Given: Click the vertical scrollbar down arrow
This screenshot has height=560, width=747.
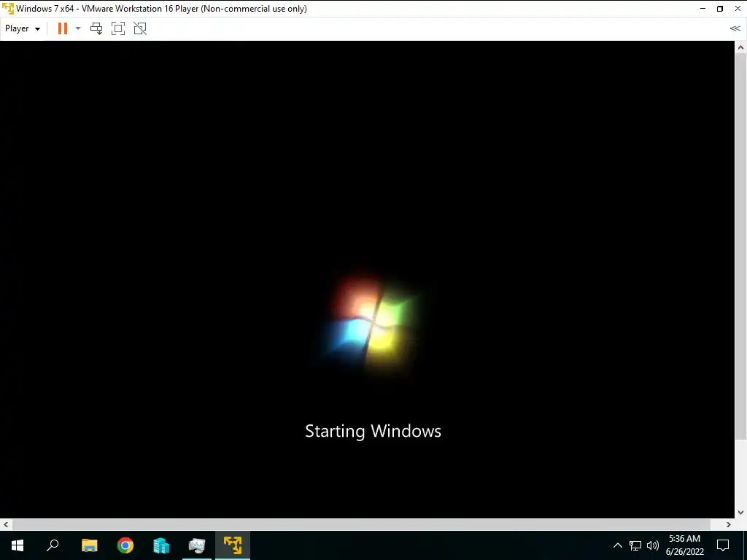Looking at the screenshot, I should (741, 513).
